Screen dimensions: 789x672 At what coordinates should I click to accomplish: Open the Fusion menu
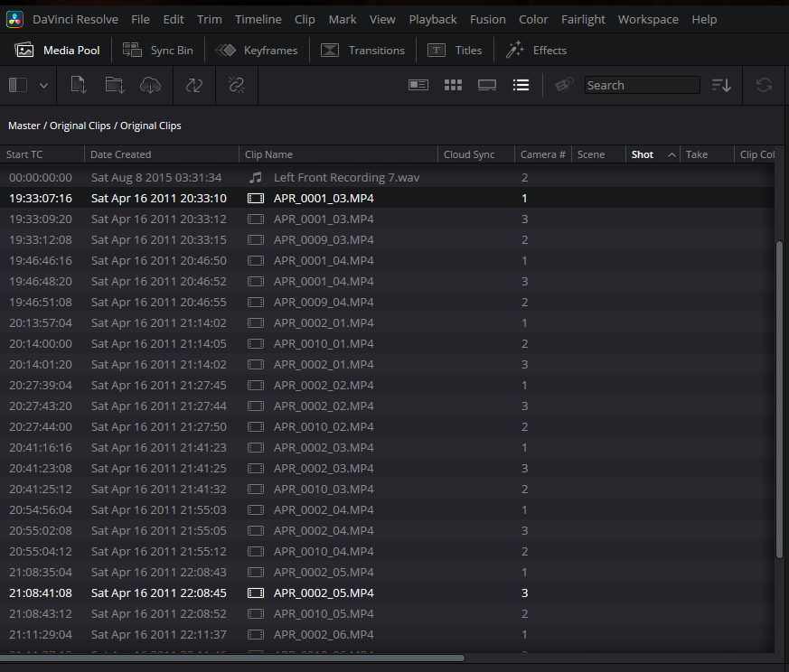click(x=488, y=20)
